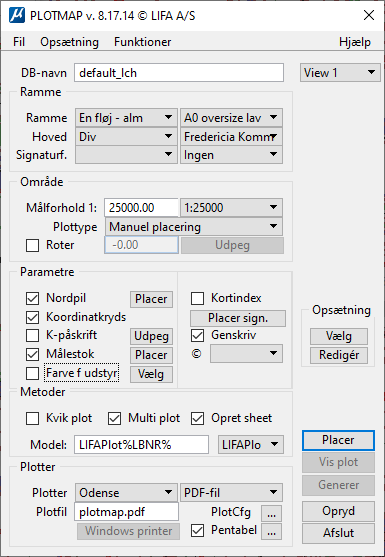Click the PLOTMAP app icon in title bar
Viewport: 385px width, 557px height.
(17, 15)
